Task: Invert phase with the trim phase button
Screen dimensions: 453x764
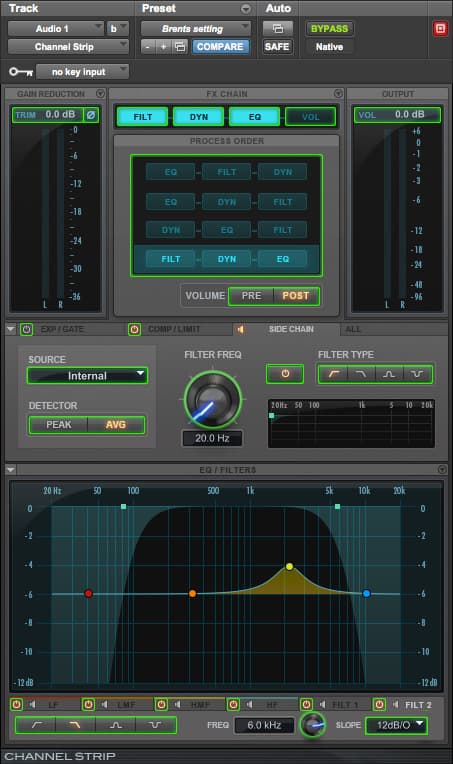Action: click(x=91, y=115)
